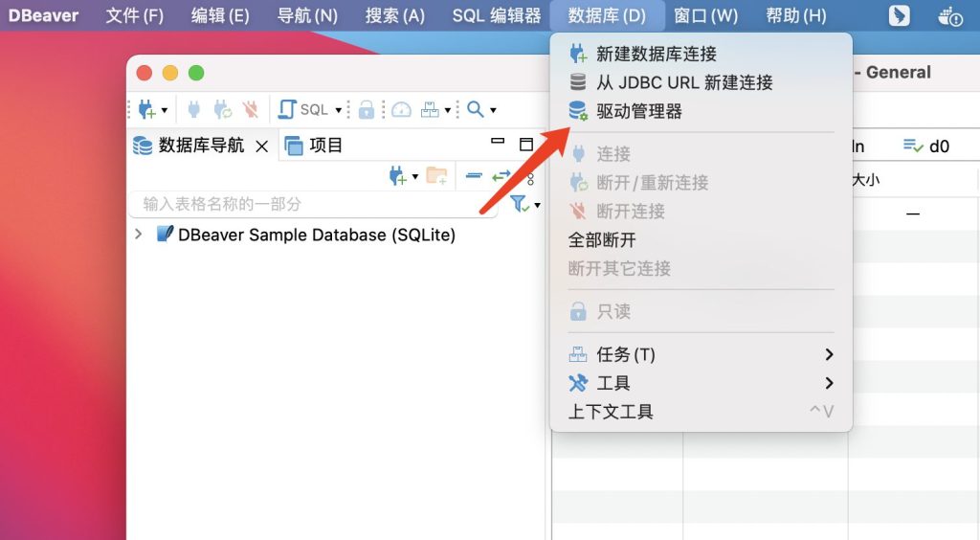Open the 文件 (F) menu
This screenshot has width=980, height=540.
click(134, 15)
